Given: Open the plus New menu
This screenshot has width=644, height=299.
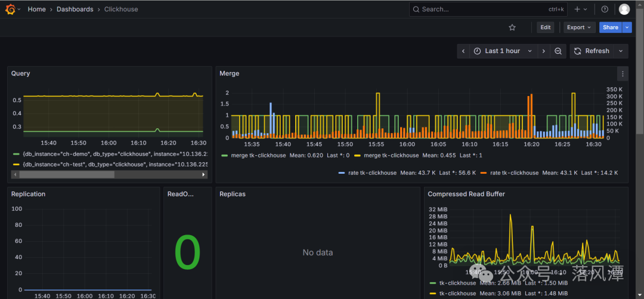Looking at the screenshot, I should click(581, 9).
